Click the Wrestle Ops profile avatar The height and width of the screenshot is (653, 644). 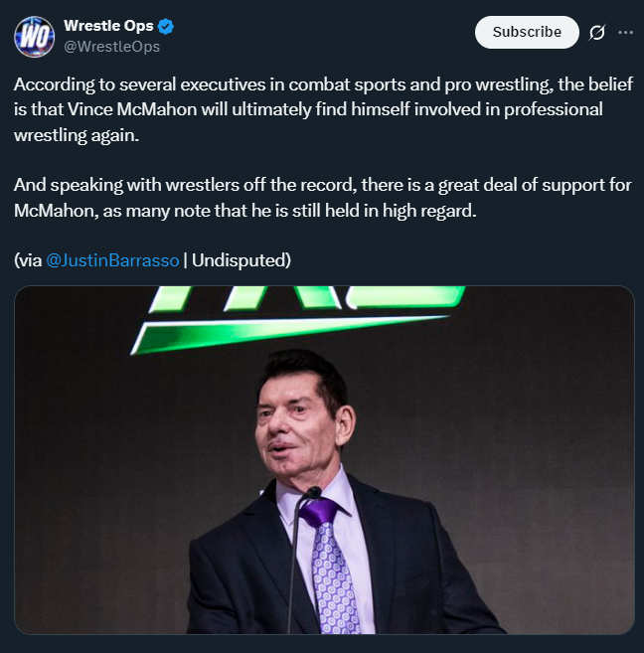[35, 36]
